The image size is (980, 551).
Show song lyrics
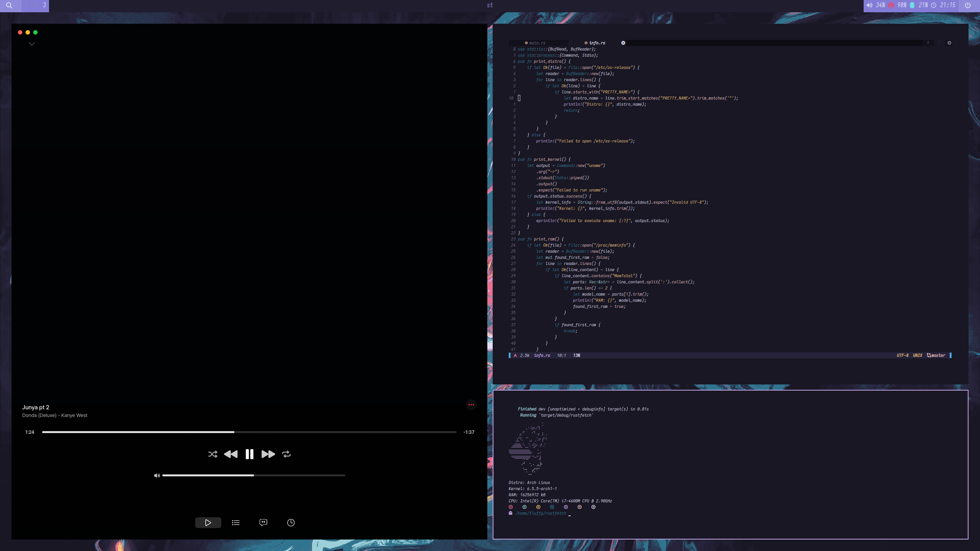click(263, 523)
